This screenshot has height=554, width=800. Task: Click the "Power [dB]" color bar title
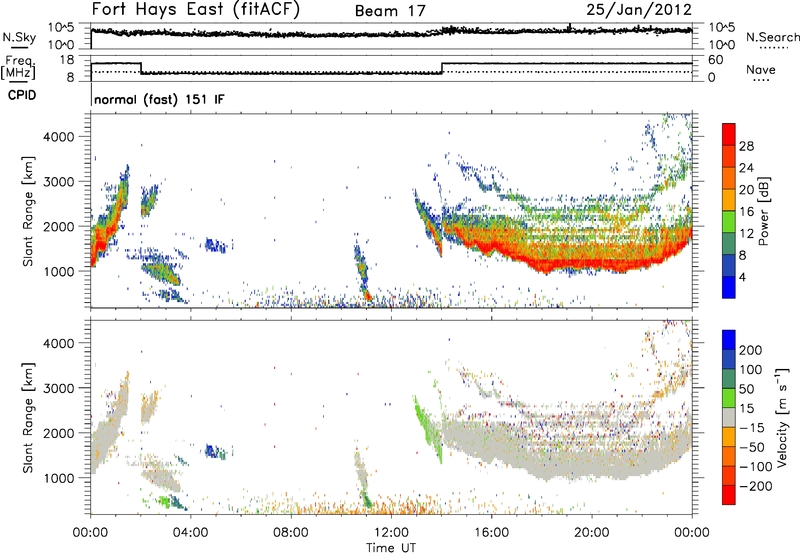pyautogui.click(x=763, y=211)
